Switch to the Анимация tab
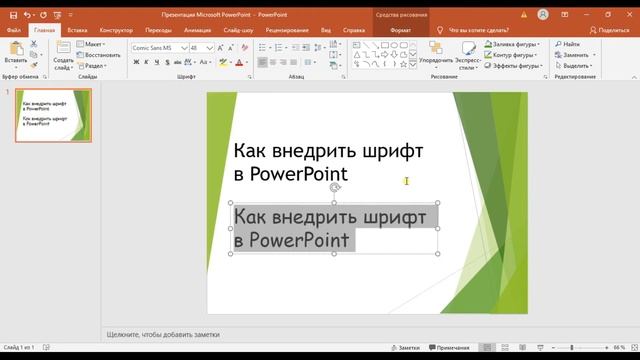This screenshot has height=360, width=640. tap(197, 30)
